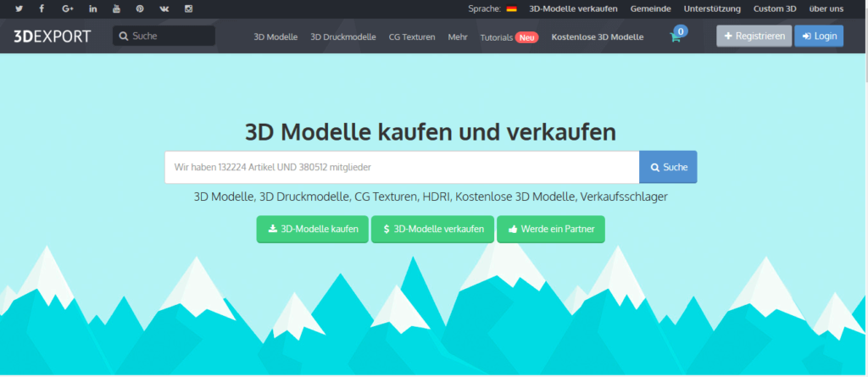Image resolution: width=868 pixels, height=377 pixels.
Task: Open the VK social icon
Action: (164, 8)
